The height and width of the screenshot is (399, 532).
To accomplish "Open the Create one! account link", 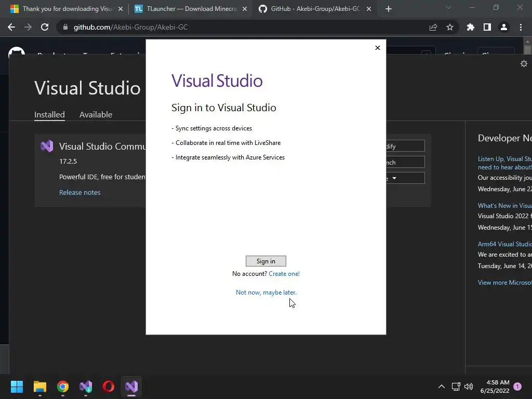I will pos(284,273).
